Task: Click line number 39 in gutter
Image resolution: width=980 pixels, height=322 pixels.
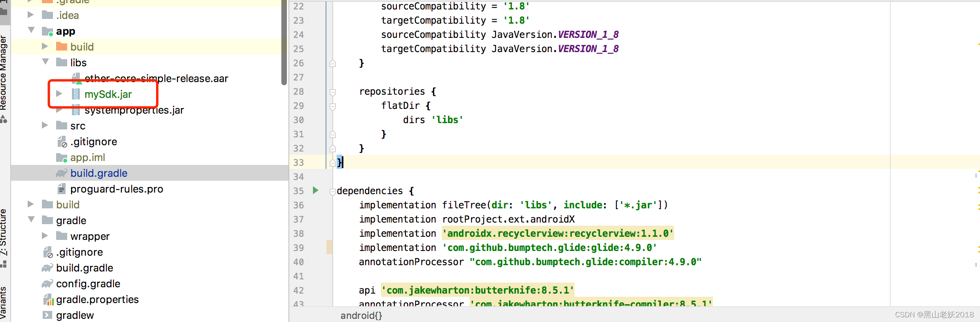Action: point(298,248)
